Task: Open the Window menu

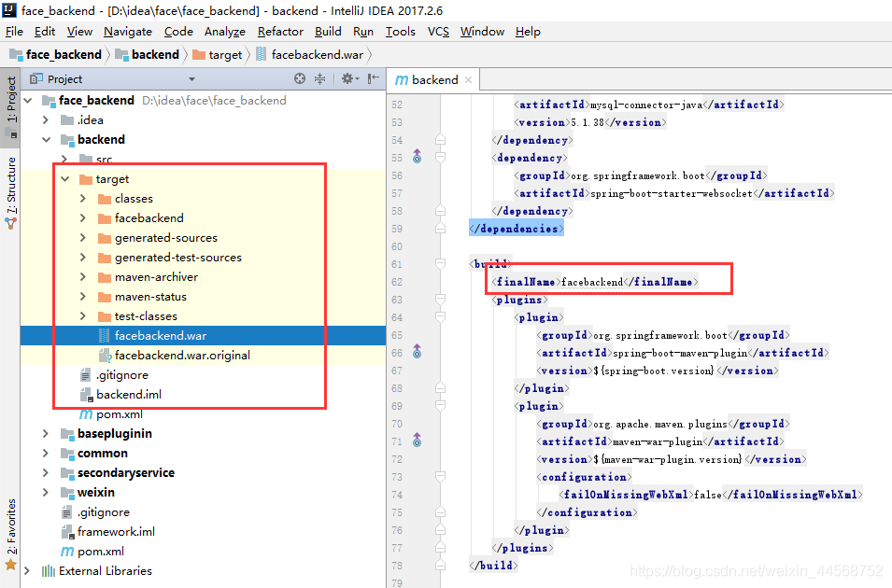Action: (482, 32)
